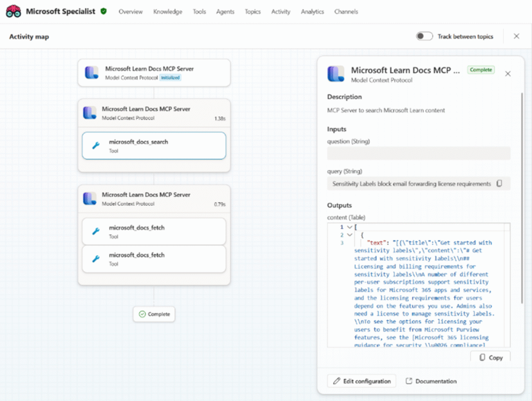This screenshot has height=401, width=532.
Task: Switch to the Analytics tab
Action: (312, 11)
